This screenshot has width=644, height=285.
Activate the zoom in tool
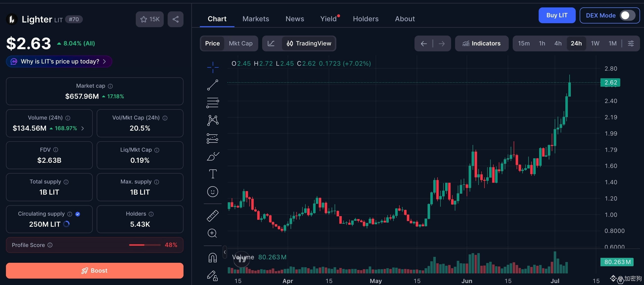coord(212,233)
